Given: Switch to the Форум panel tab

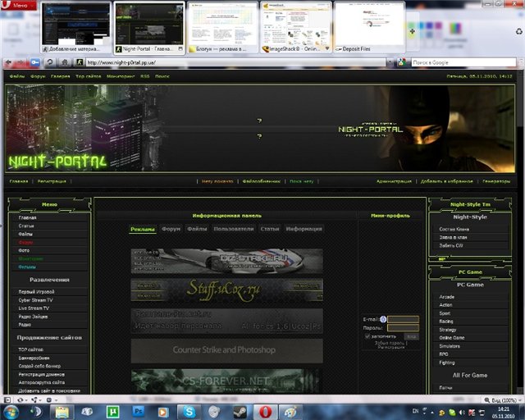Looking at the screenshot, I should tap(171, 229).
